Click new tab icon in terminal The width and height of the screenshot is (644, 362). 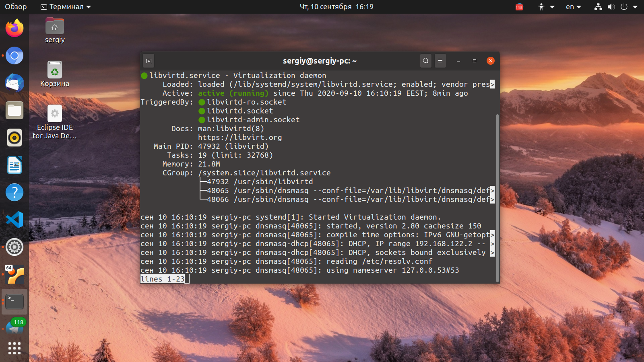coord(149,61)
